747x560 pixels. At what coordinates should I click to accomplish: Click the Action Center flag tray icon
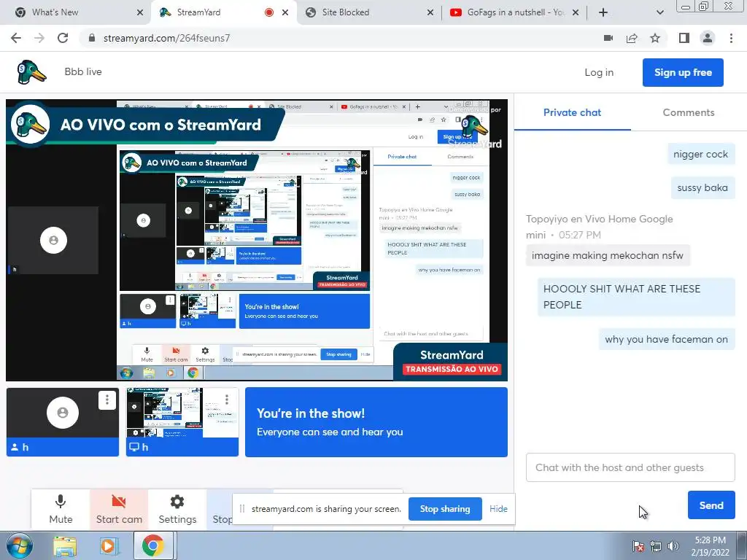(x=638, y=546)
